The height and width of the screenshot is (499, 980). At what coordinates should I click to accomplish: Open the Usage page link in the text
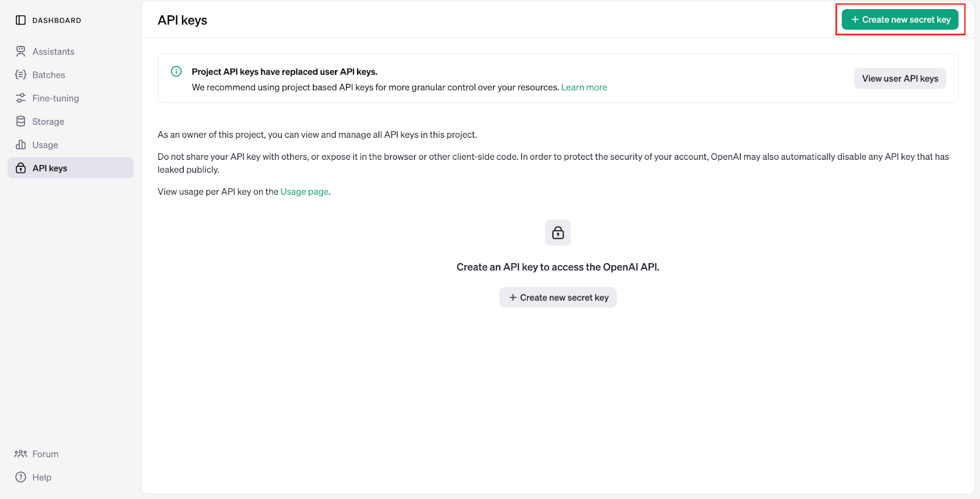304,192
